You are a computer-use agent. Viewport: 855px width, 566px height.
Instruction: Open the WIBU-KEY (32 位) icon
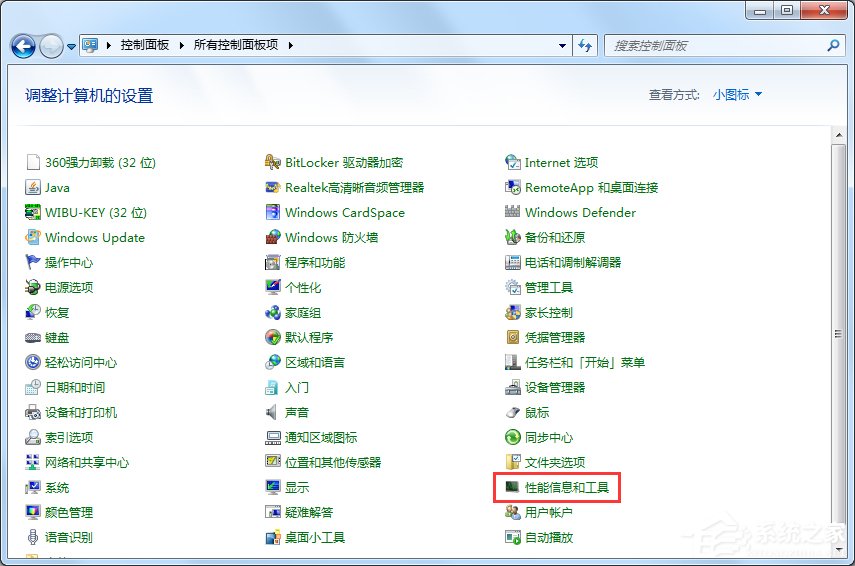click(33, 212)
